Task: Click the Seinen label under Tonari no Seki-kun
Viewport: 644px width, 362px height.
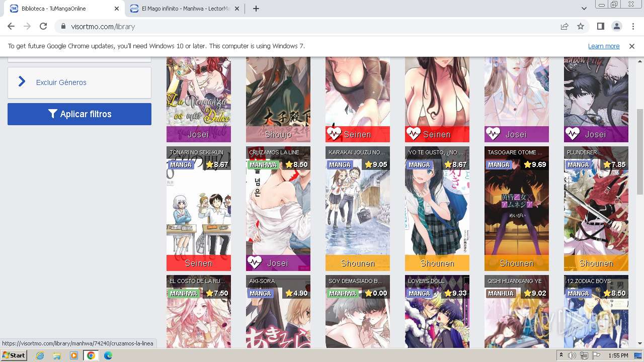Action: pos(199,263)
